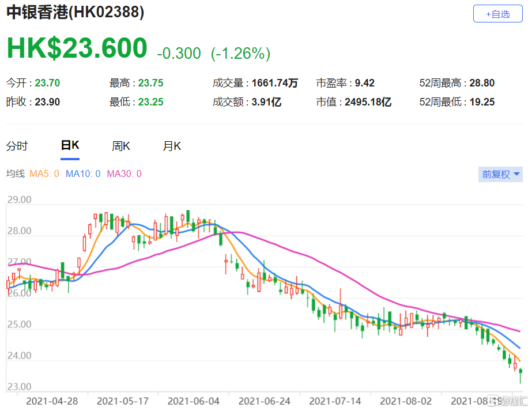Click the 29.00 price axis label

click(20, 199)
